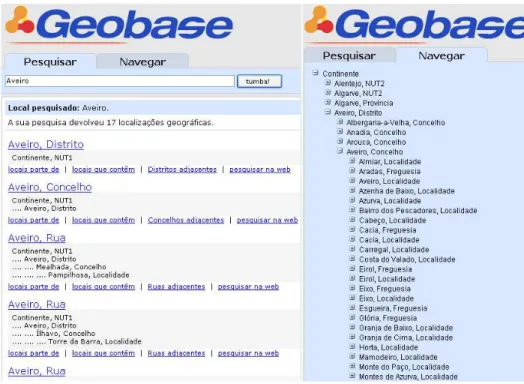Screen dimensions: 524x384
Task: Open the Aveiro, Concelho result link
Action: pos(50,187)
